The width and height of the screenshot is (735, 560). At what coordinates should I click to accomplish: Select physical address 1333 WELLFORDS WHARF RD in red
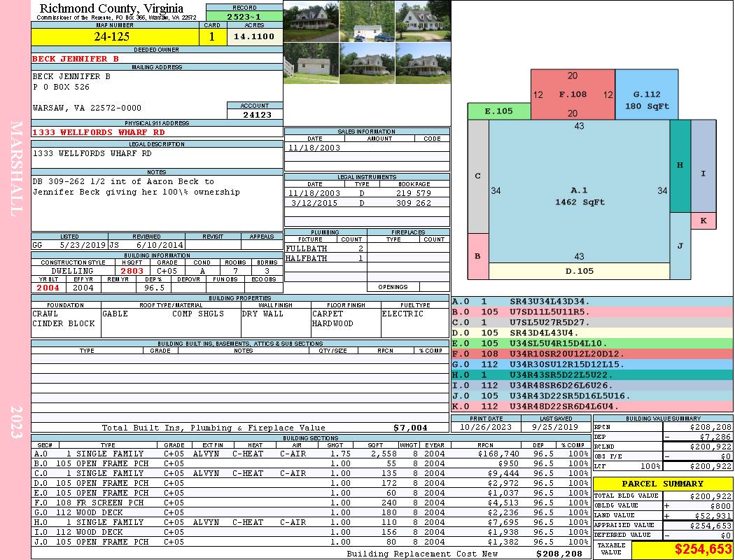point(99,132)
